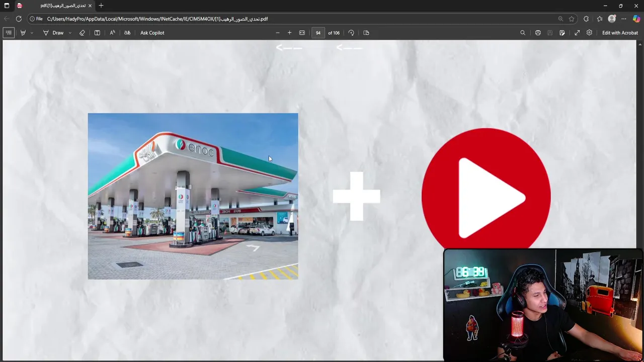Select the Erase tool
Viewport: 644px width, 362px height.
click(x=82, y=33)
